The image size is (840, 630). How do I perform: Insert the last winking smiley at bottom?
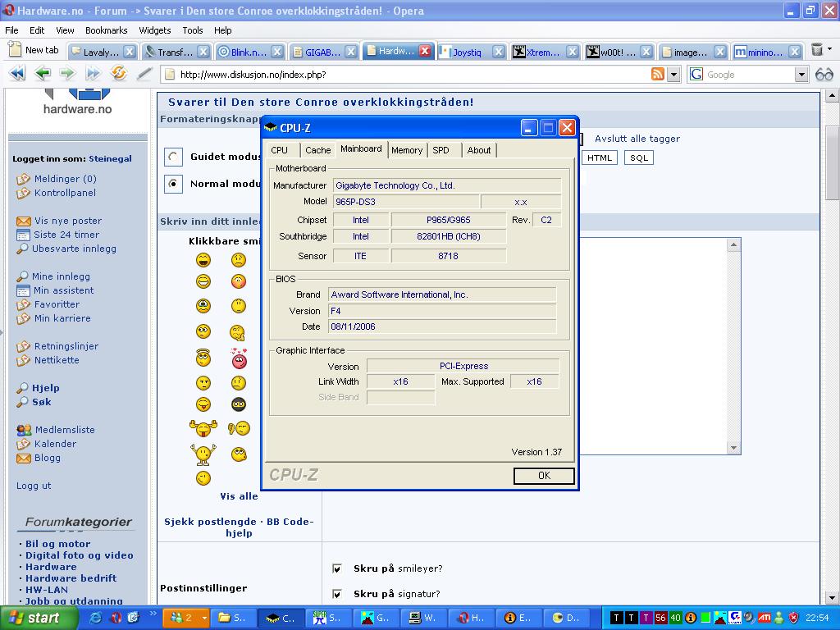click(203, 477)
